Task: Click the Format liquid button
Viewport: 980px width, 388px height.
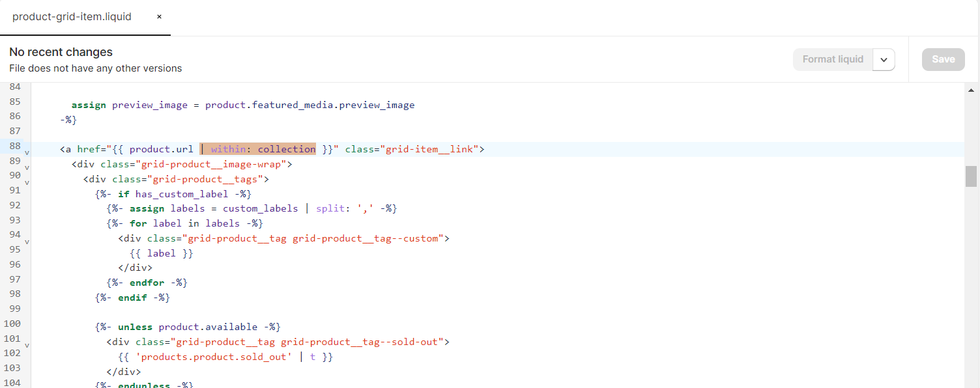Action: point(833,59)
